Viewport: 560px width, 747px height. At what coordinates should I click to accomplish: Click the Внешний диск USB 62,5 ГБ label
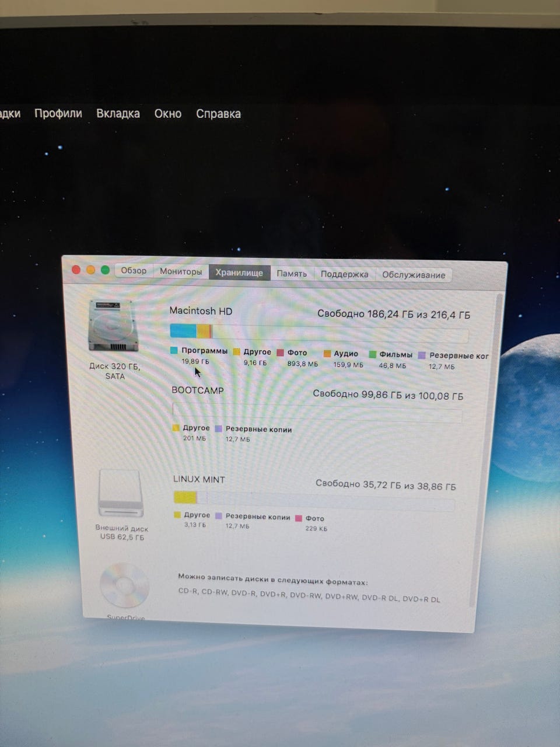tap(122, 532)
